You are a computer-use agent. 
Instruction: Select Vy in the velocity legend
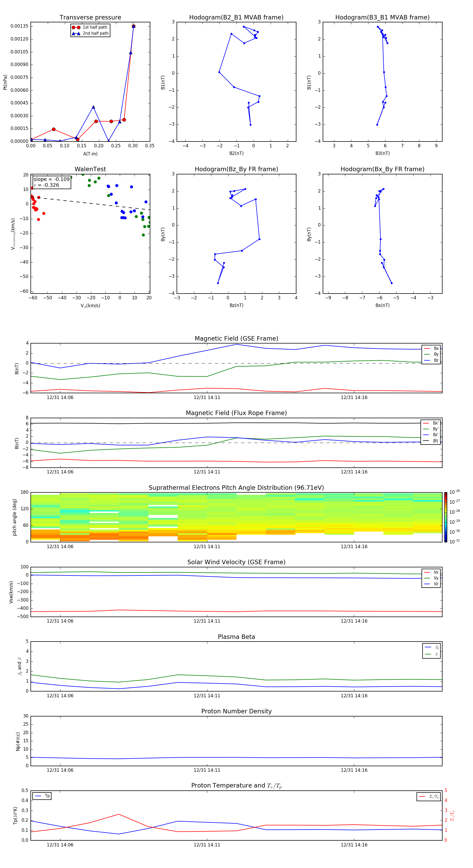click(431, 578)
